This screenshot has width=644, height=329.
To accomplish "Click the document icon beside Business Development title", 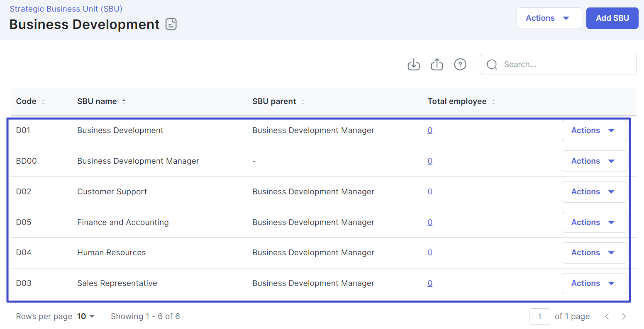I will (x=171, y=24).
